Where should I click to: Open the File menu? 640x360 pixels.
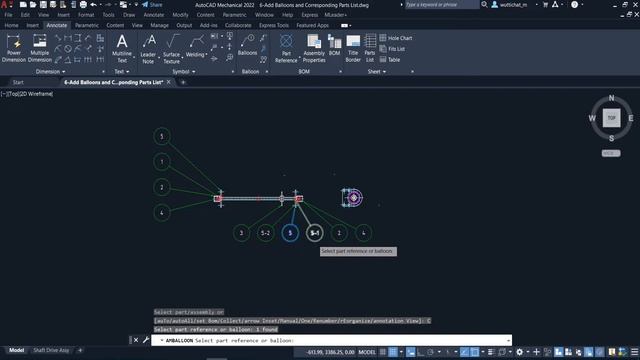(x=8, y=15)
